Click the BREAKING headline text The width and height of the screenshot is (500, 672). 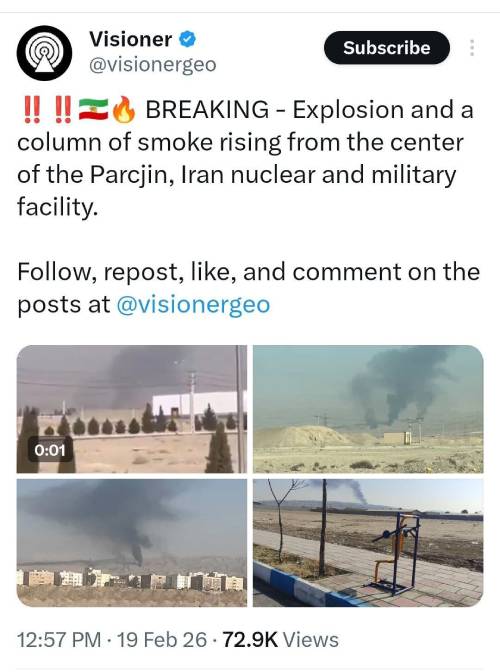[x=207, y=109]
